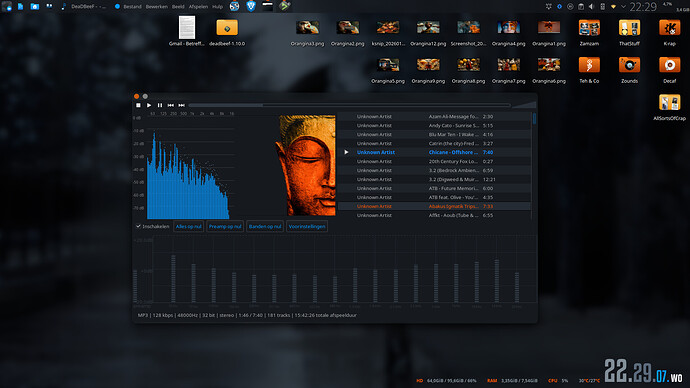The image size is (690, 388).
Task: Open the Afspelen menu
Action: click(198, 7)
